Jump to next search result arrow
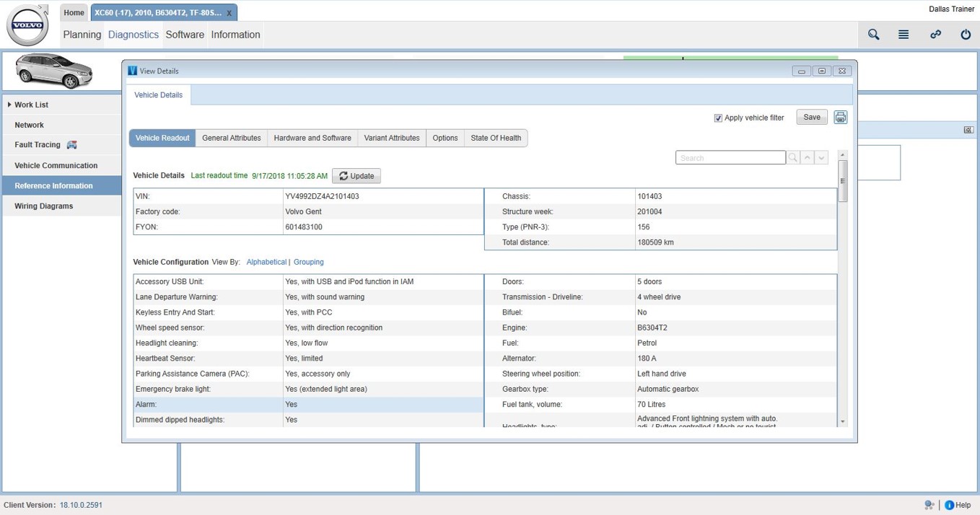This screenshot has width=980, height=515. 821,158
